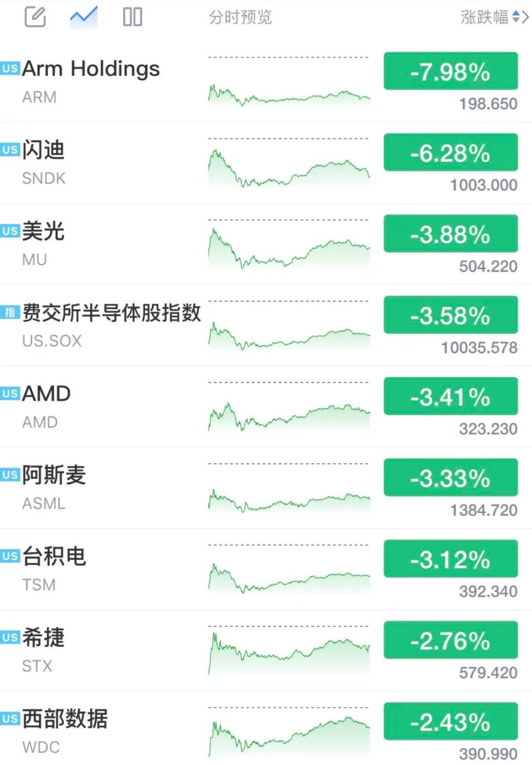Tap the US market badge next to 台积电

tap(10, 556)
